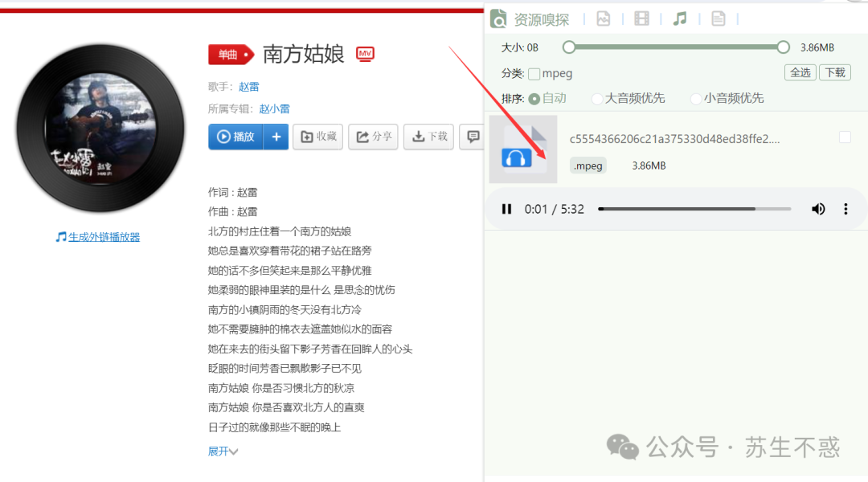This screenshot has width=868, height=482.
Task: Click the .mpeg format tag
Action: (x=588, y=165)
